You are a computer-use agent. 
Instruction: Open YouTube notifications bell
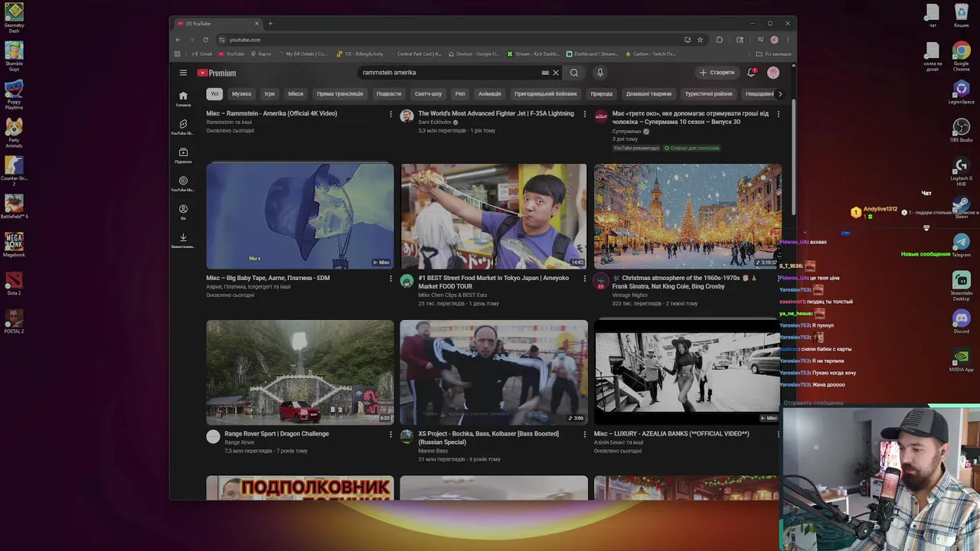(x=752, y=72)
